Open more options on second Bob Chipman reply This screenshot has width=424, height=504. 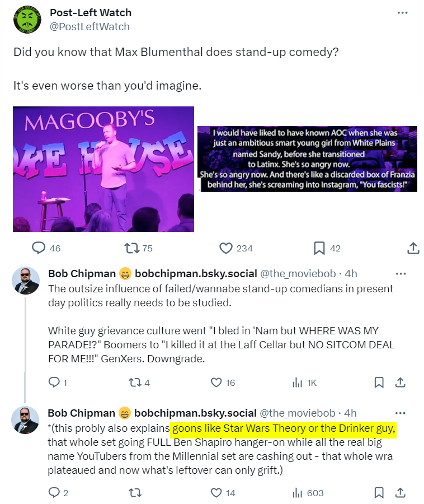(401, 413)
